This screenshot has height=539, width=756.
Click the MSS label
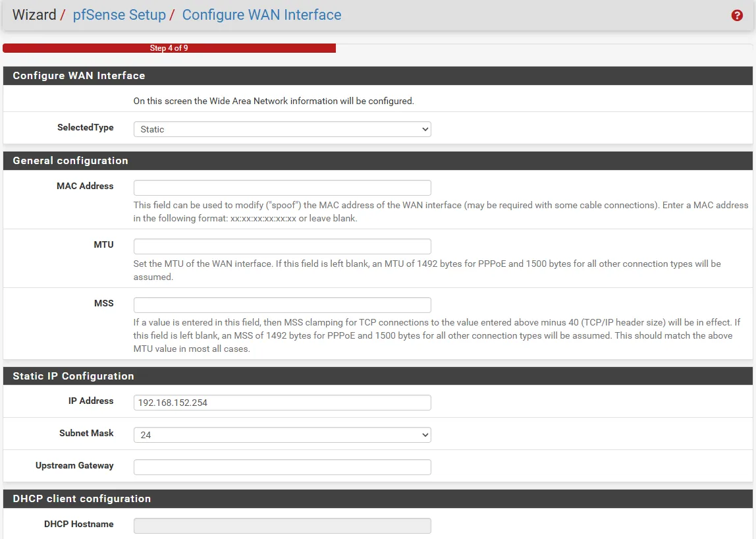[x=103, y=303]
